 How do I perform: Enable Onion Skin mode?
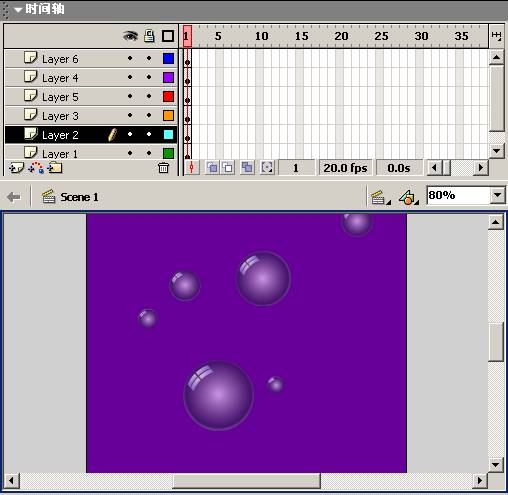pos(212,168)
